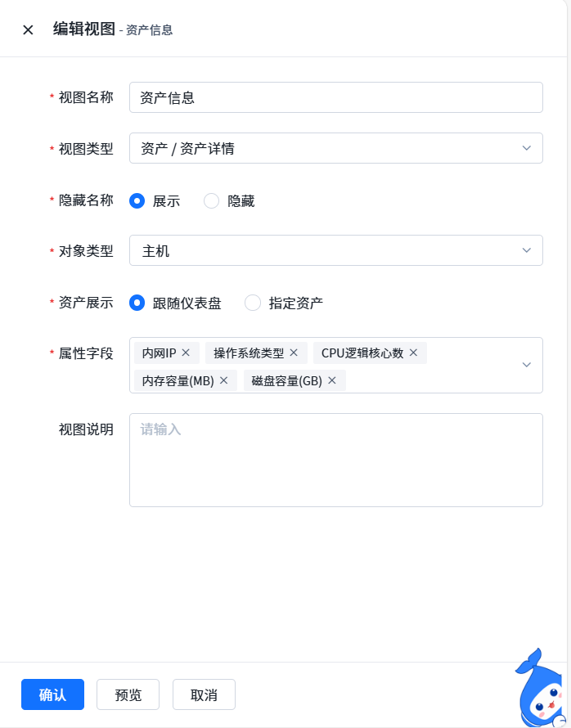
Task: Choose the 指定资产 radio option
Action: click(253, 303)
